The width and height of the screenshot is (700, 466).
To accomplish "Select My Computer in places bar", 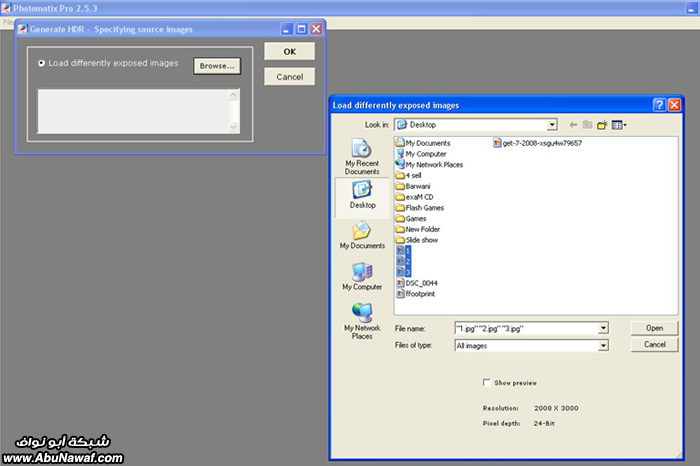I will (362, 277).
